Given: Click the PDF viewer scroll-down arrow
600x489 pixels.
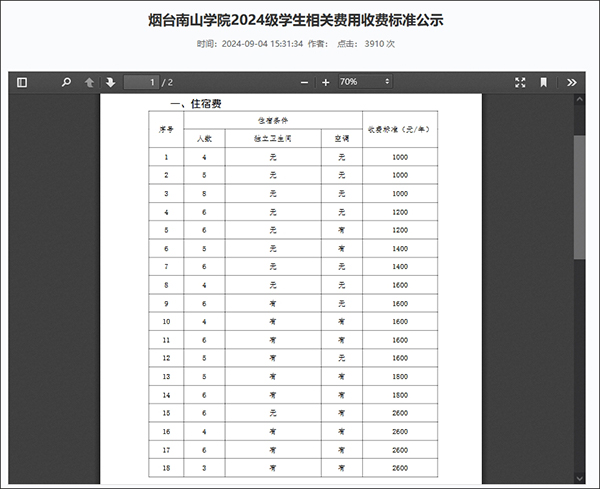Looking at the screenshot, I should pos(580,478).
